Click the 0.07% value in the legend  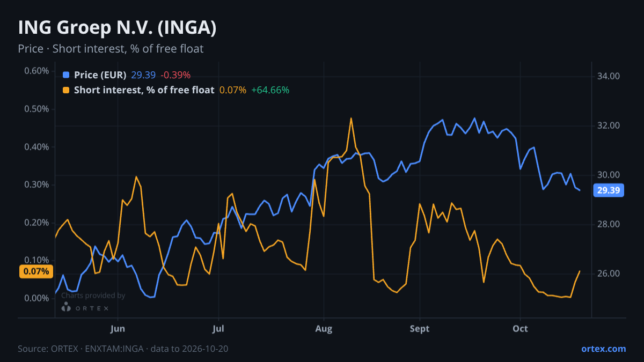(233, 90)
